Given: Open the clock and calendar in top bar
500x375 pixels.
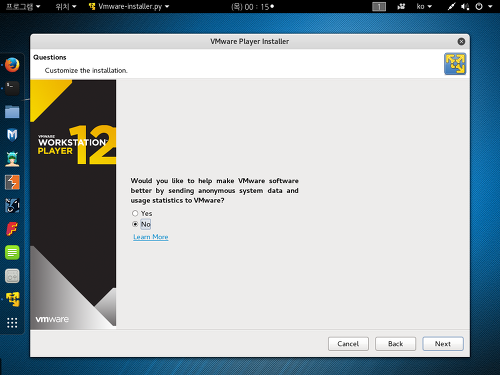Looking at the screenshot, I should click(252, 7).
